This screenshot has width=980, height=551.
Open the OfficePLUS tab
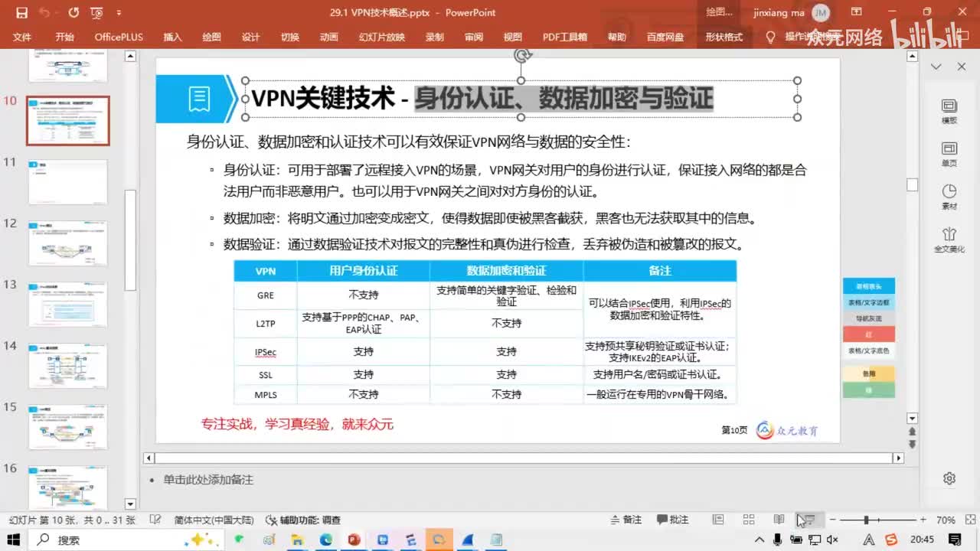pyautogui.click(x=119, y=37)
